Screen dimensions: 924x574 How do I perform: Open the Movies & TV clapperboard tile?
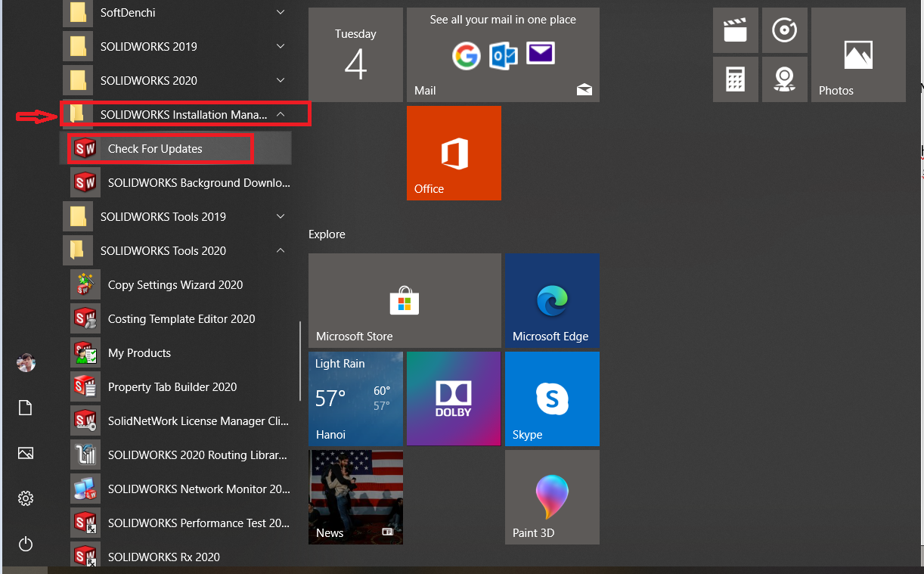(736, 30)
